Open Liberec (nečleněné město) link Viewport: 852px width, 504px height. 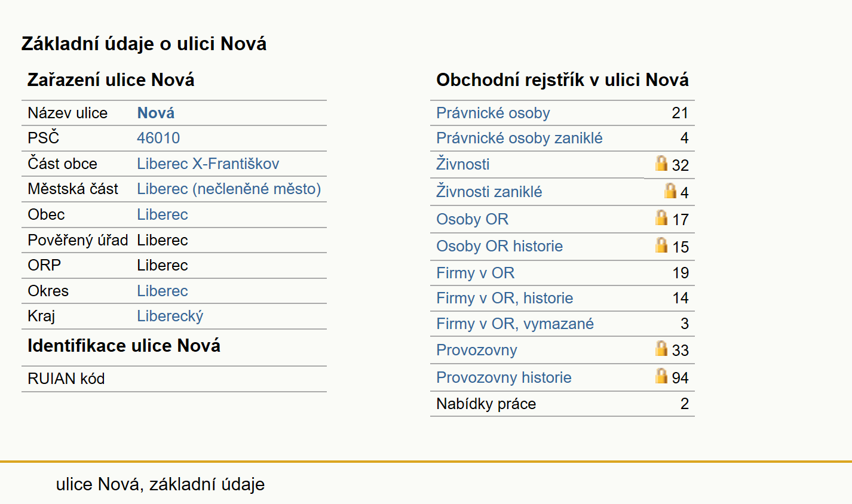[229, 189]
